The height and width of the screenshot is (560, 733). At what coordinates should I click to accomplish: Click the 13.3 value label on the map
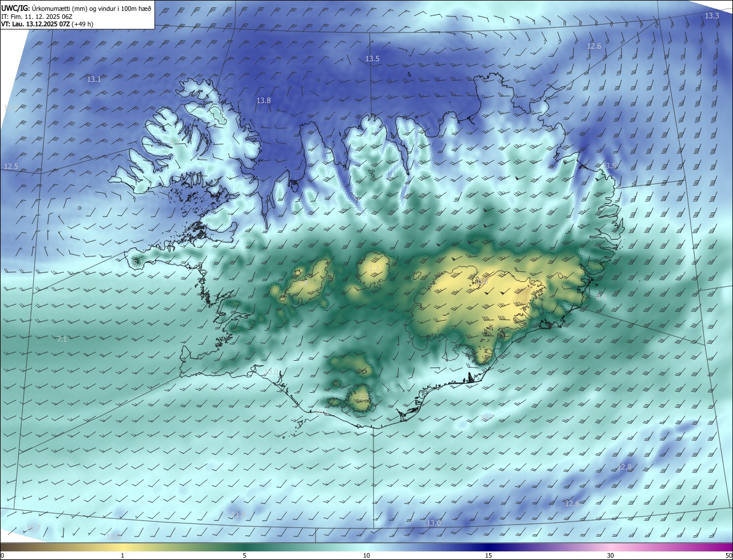pos(712,16)
